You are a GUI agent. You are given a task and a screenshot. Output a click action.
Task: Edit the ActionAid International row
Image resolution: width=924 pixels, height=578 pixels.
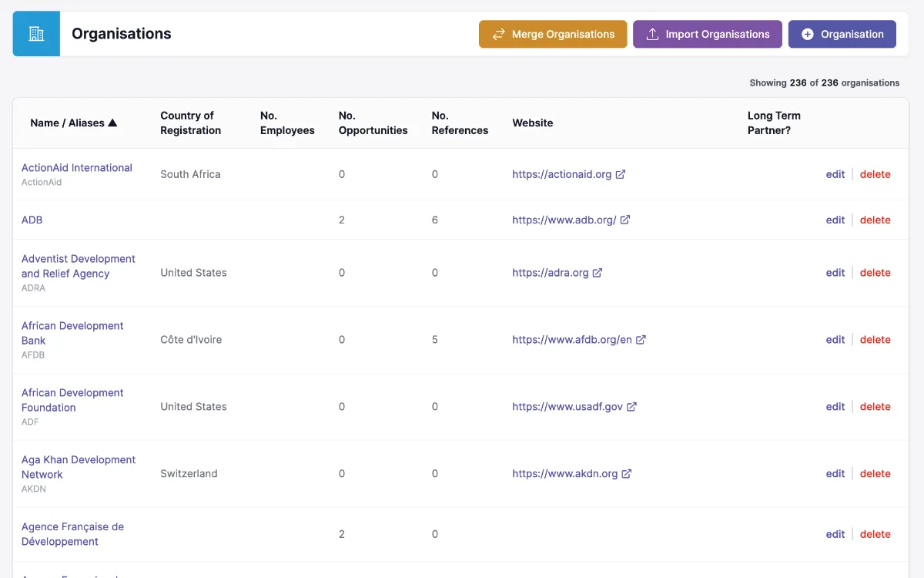tap(835, 174)
